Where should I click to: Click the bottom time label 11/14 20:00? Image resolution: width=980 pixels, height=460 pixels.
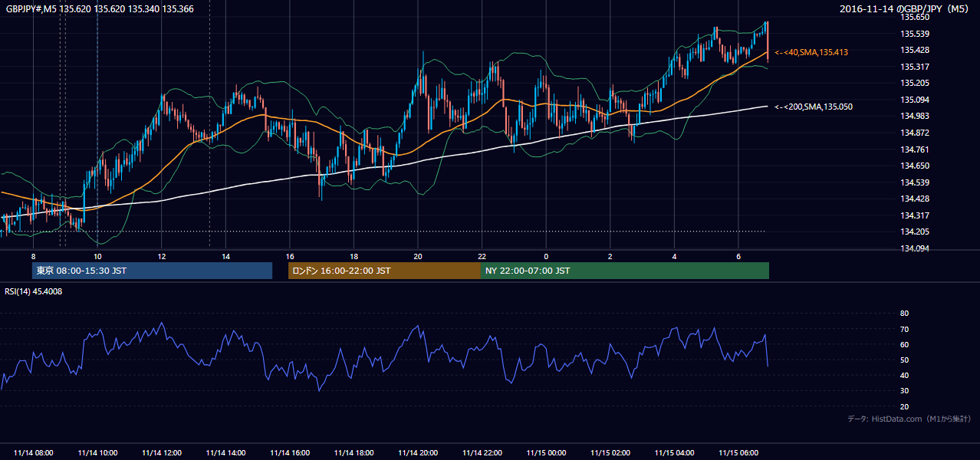point(419,453)
